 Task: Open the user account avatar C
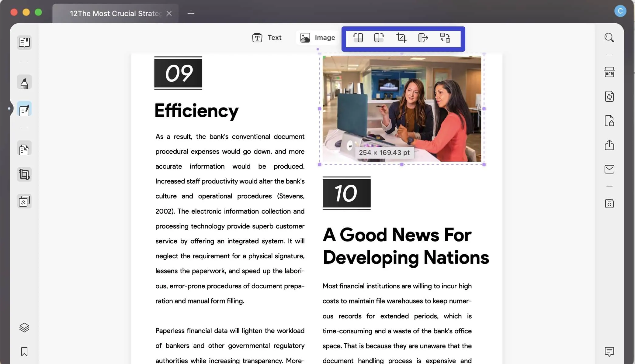point(620,11)
